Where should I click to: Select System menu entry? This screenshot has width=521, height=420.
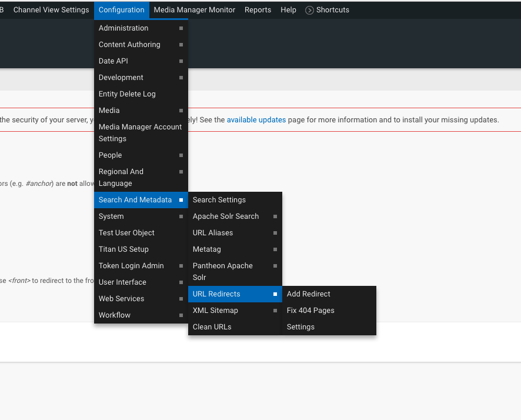click(141, 216)
